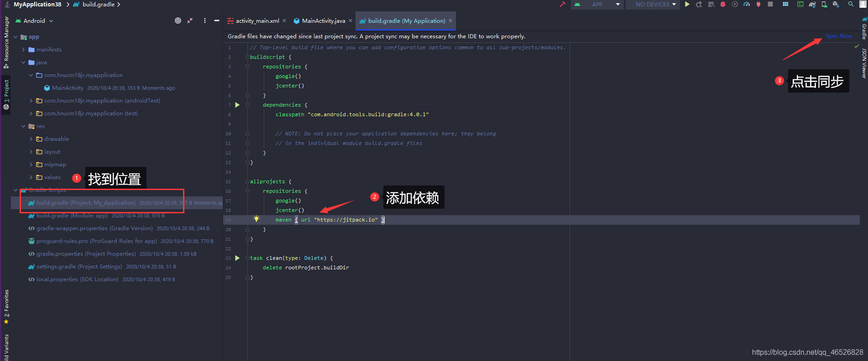The image size is (868, 361).
Task: Switch to the activity_main.xml tab
Action: 257,21
